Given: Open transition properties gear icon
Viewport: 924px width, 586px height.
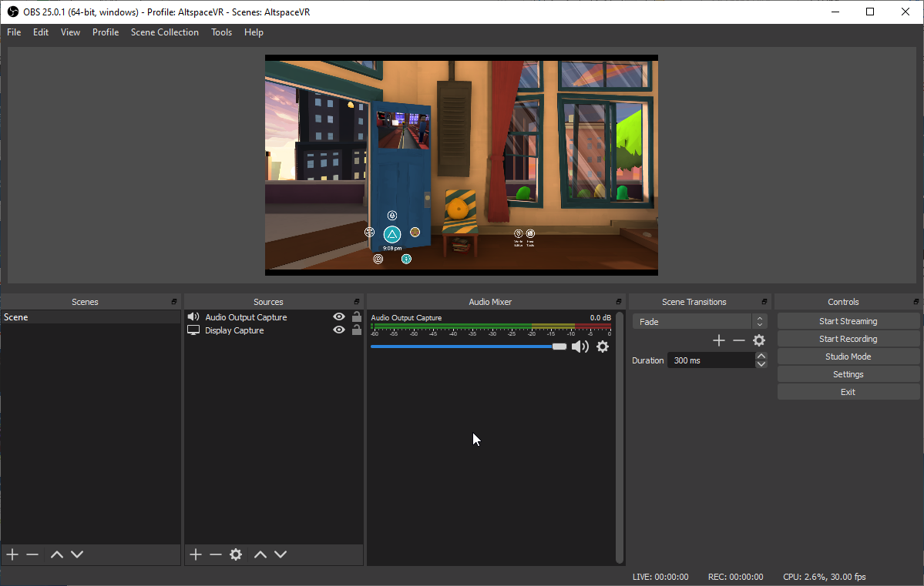Looking at the screenshot, I should tap(759, 340).
